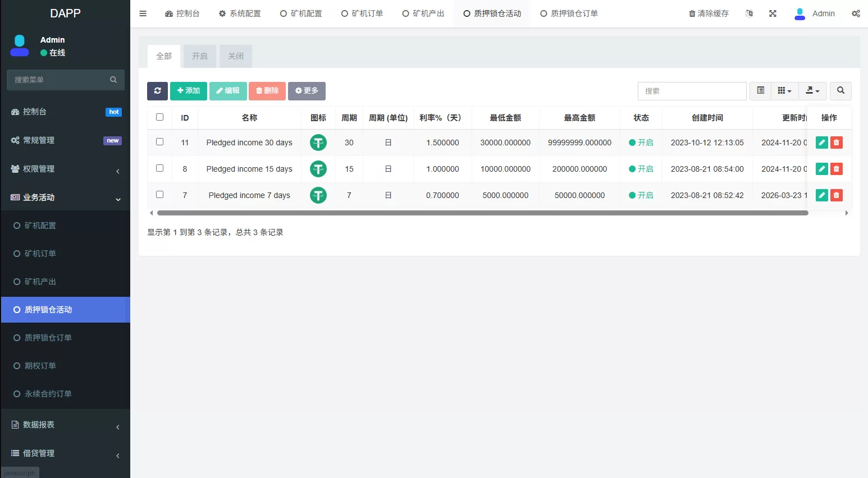
Task: Click the 添加 button to add a record
Action: [188, 90]
